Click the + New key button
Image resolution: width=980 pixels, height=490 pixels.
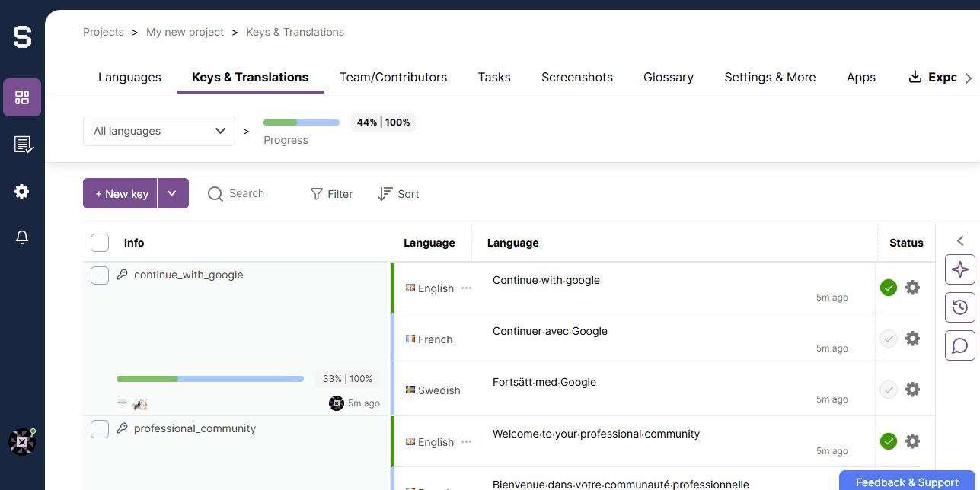tap(121, 194)
